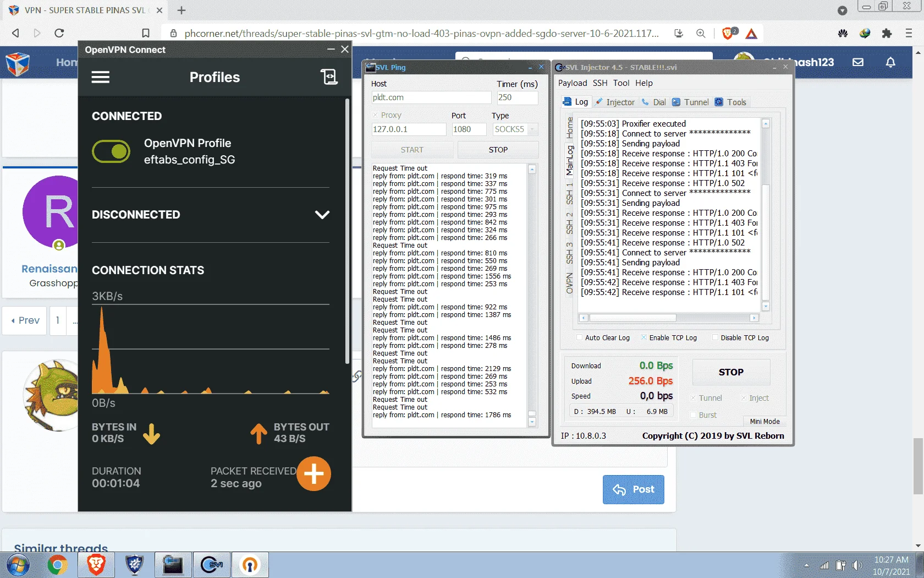
Task: Toggle the Proxy checkbox in SVL Ping
Action: point(376,115)
